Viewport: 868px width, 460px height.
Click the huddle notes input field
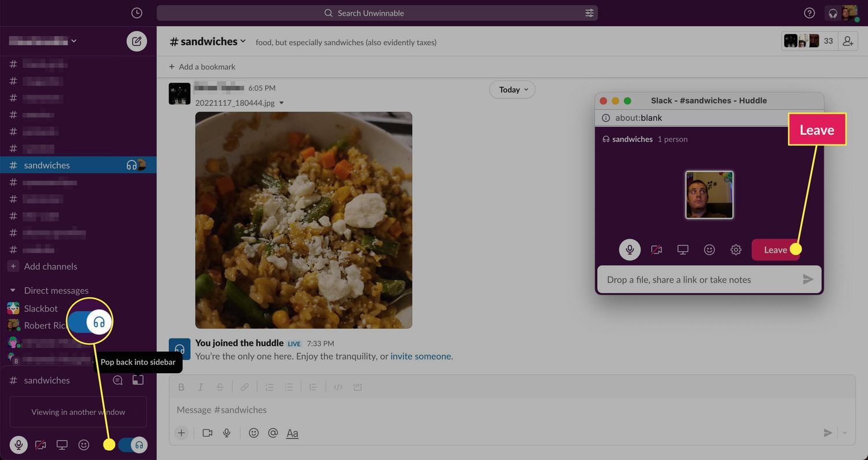pyautogui.click(x=709, y=279)
